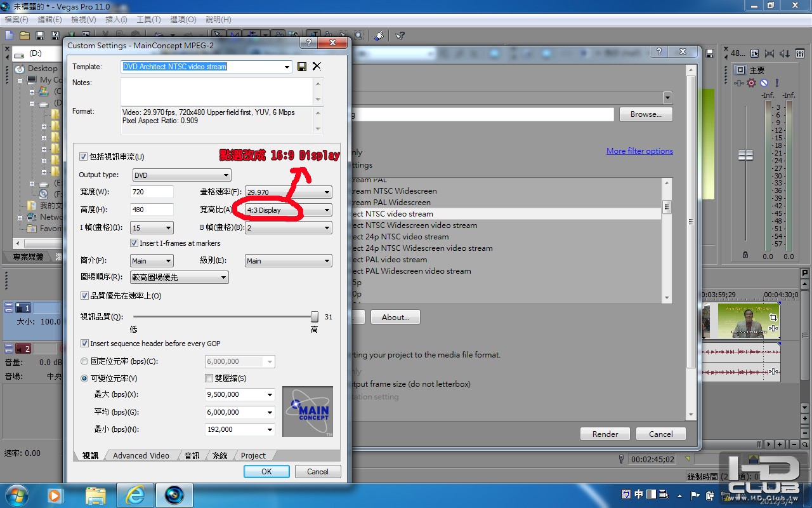Viewport: 812px width, 508px height.
Task: Open the 寬高比 aspect ratio dropdown showing 4:3 Display
Action: pyautogui.click(x=288, y=210)
